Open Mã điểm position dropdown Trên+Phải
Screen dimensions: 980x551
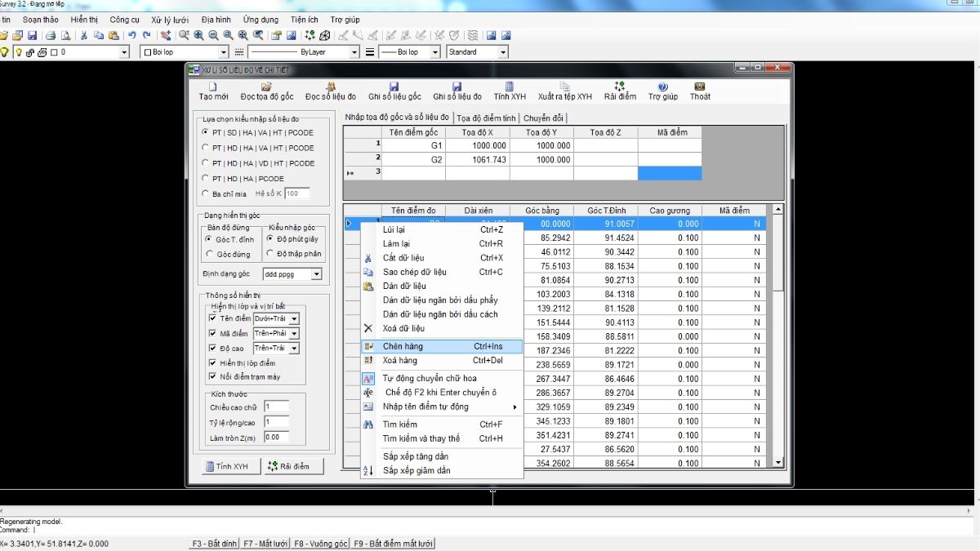coord(294,333)
